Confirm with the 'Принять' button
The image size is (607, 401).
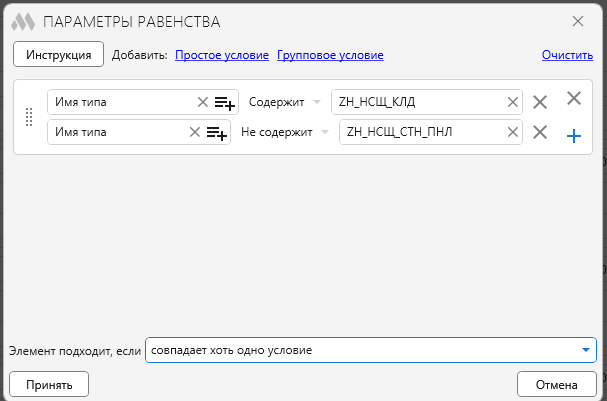49,384
